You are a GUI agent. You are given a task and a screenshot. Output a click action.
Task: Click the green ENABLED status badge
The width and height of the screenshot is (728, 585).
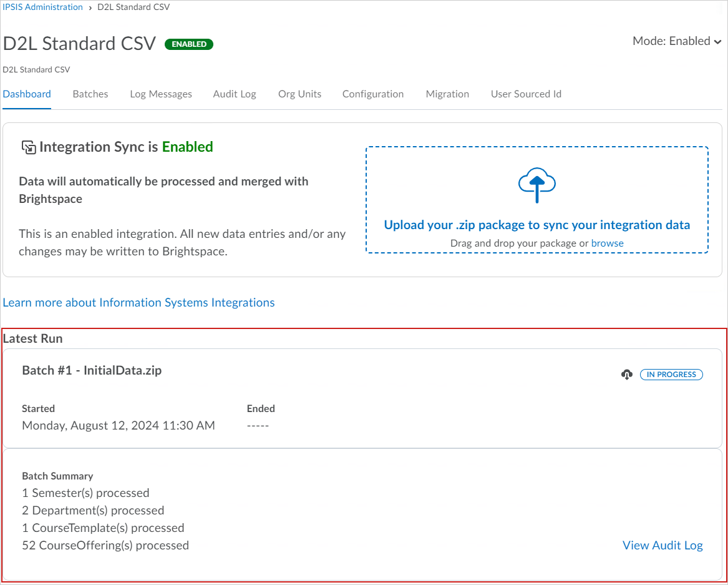click(x=189, y=44)
